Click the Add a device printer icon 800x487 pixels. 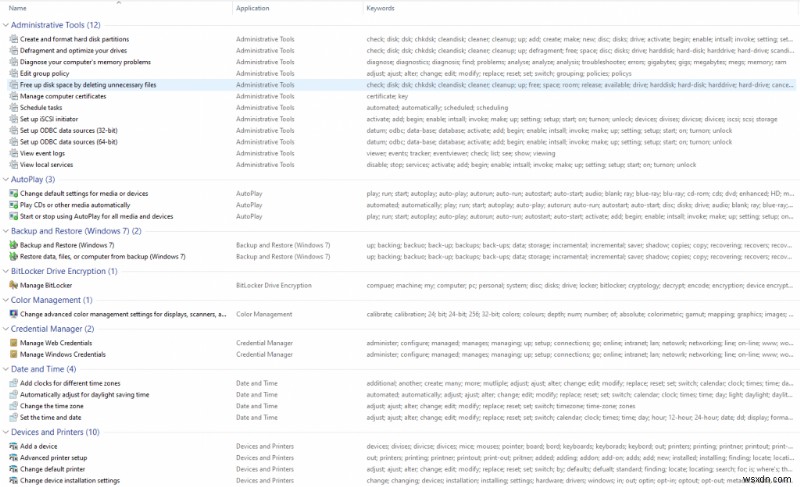[x=14, y=446]
